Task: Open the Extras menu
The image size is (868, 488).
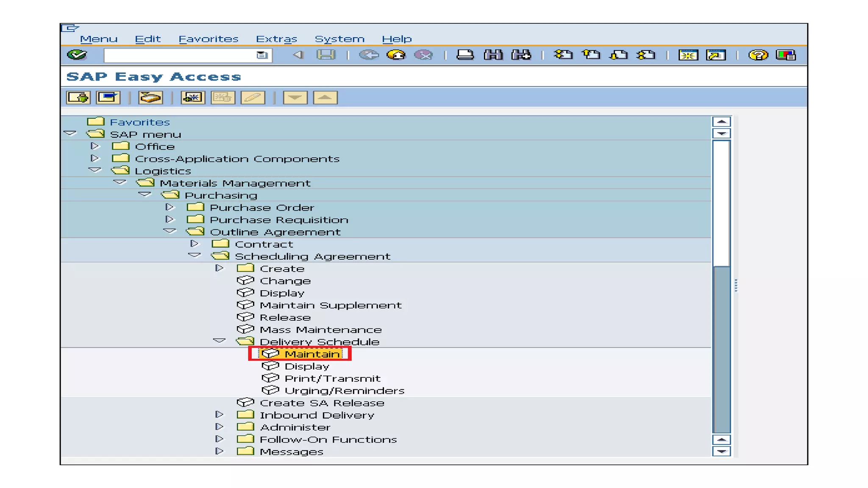Action: (276, 39)
